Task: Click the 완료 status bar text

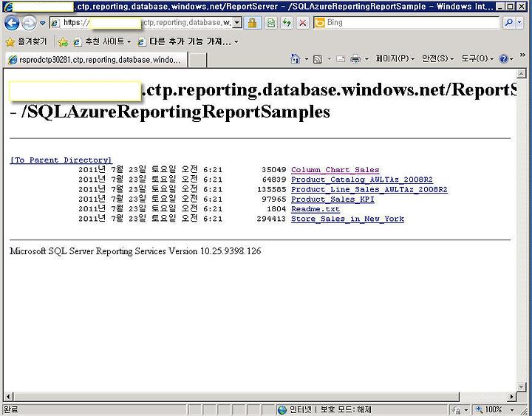Action: (x=10, y=410)
